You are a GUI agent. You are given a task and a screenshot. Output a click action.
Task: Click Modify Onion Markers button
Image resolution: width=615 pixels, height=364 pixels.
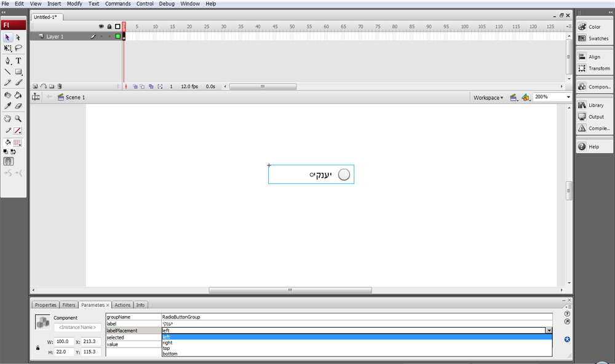(x=160, y=86)
